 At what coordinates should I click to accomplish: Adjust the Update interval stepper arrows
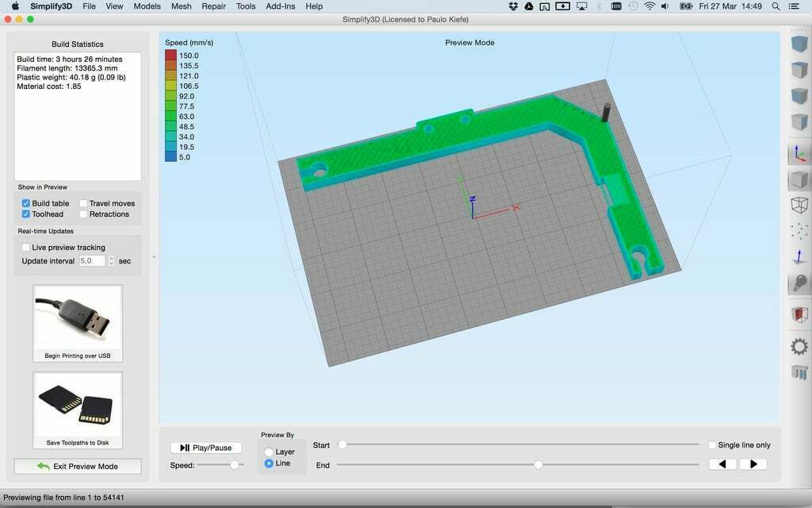[x=111, y=260]
